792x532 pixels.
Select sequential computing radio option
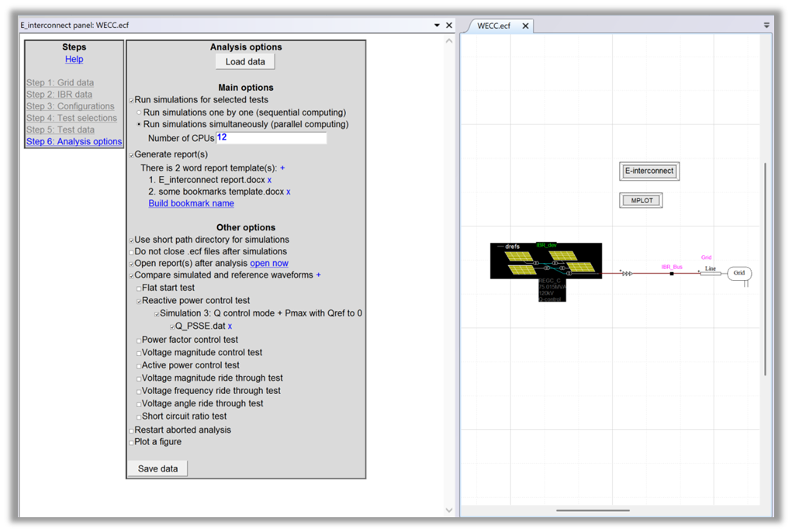(139, 112)
